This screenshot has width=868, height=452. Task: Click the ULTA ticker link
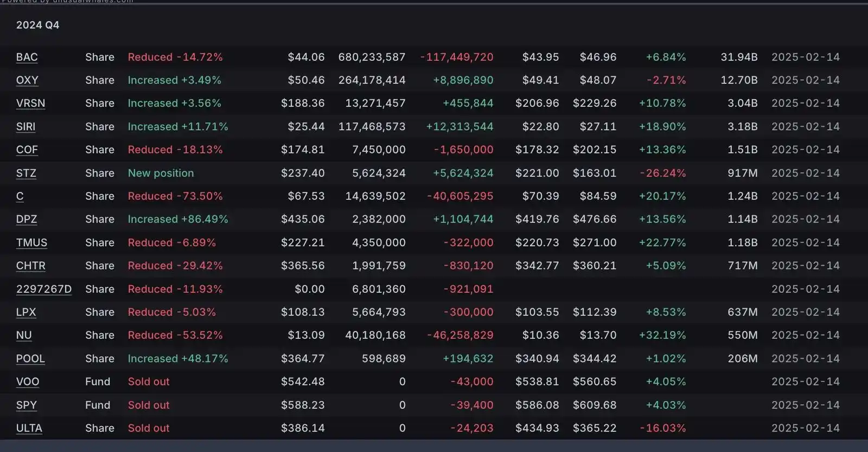(x=29, y=428)
